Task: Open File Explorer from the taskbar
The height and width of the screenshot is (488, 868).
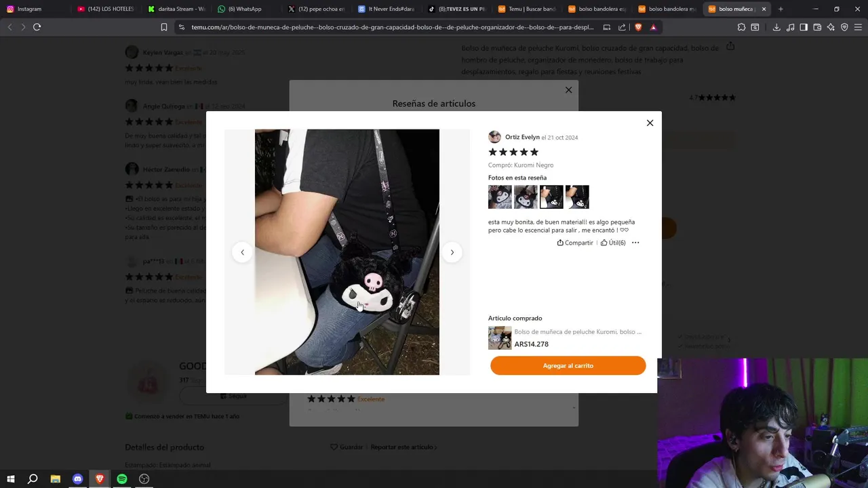Action: coord(55,479)
